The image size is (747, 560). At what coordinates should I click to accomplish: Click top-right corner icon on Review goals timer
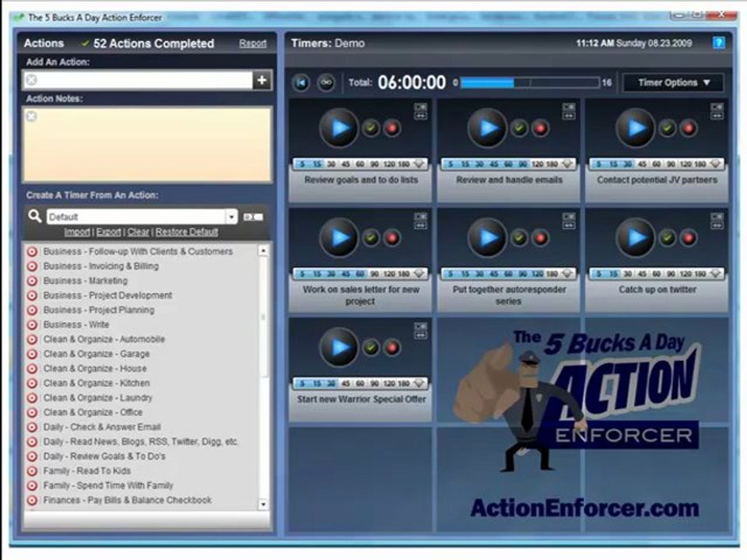tap(420, 111)
